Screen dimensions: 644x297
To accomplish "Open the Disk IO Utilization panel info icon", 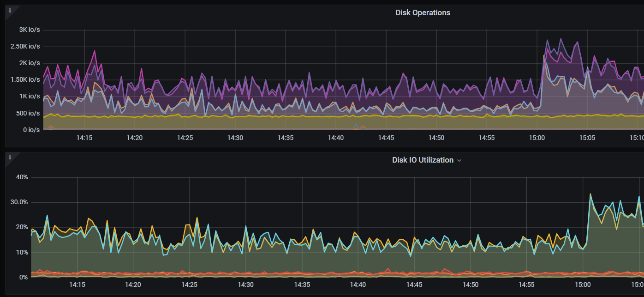I will 10,157.
